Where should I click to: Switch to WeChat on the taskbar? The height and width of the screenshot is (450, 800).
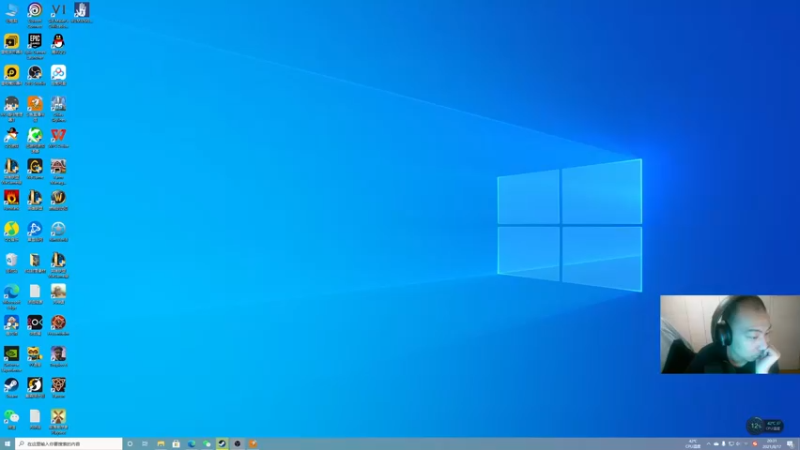click(207, 444)
